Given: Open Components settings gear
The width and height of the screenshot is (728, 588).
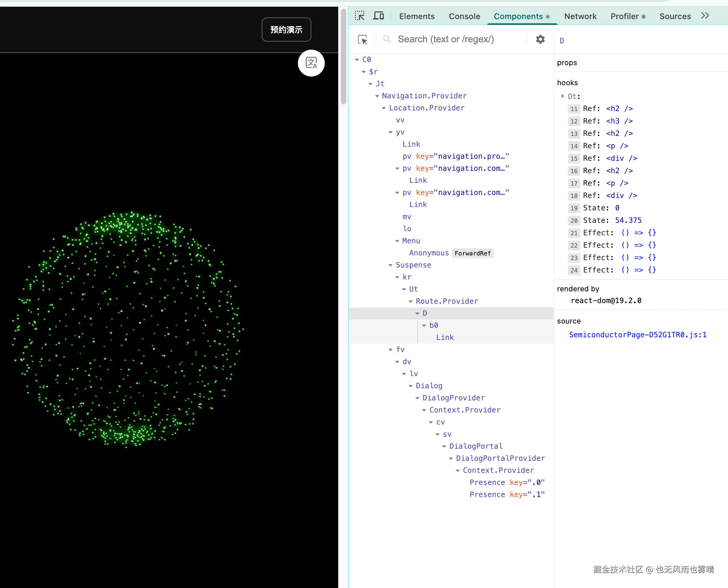Looking at the screenshot, I should point(540,39).
